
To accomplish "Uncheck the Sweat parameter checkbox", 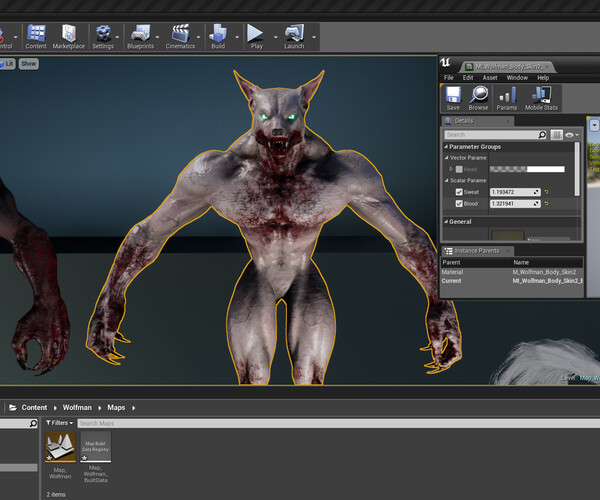I will [459, 192].
